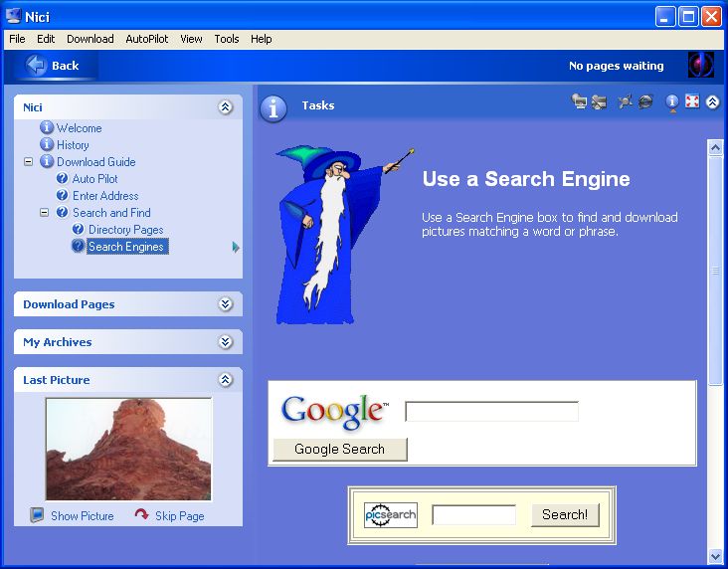
Task: Select Search Engines in the tree
Action: pyautogui.click(x=126, y=246)
